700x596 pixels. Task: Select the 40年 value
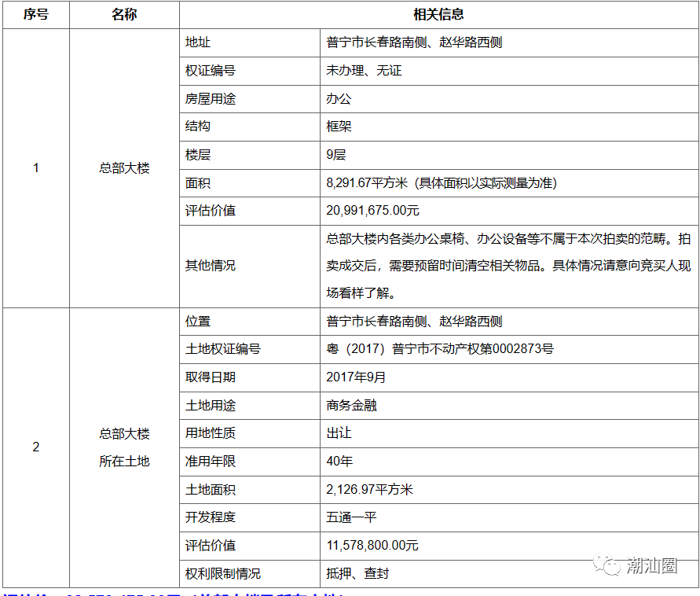point(339,462)
